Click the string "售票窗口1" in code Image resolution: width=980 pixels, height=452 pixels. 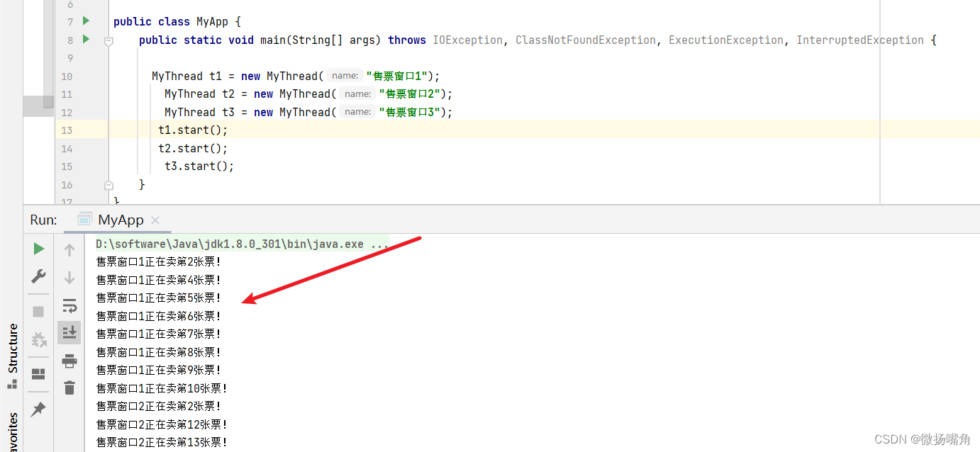(396, 76)
